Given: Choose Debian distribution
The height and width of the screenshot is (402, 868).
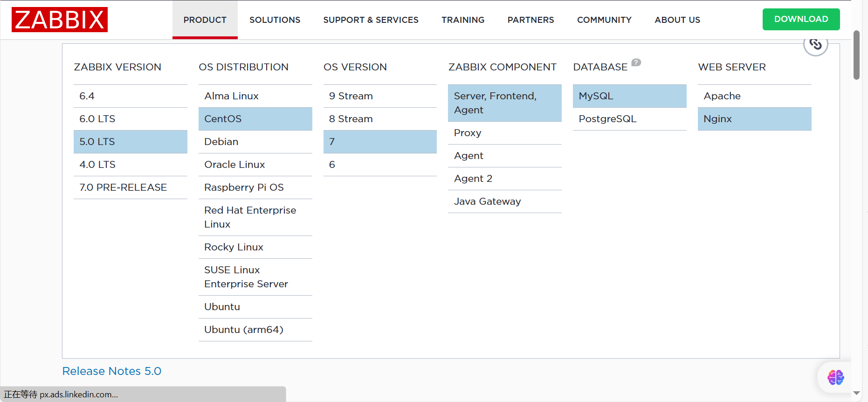Looking at the screenshot, I should pyautogui.click(x=255, y=142).
